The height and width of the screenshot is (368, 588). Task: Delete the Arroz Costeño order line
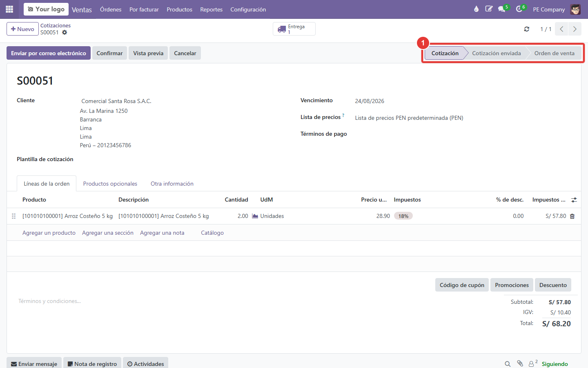[572, 216]
